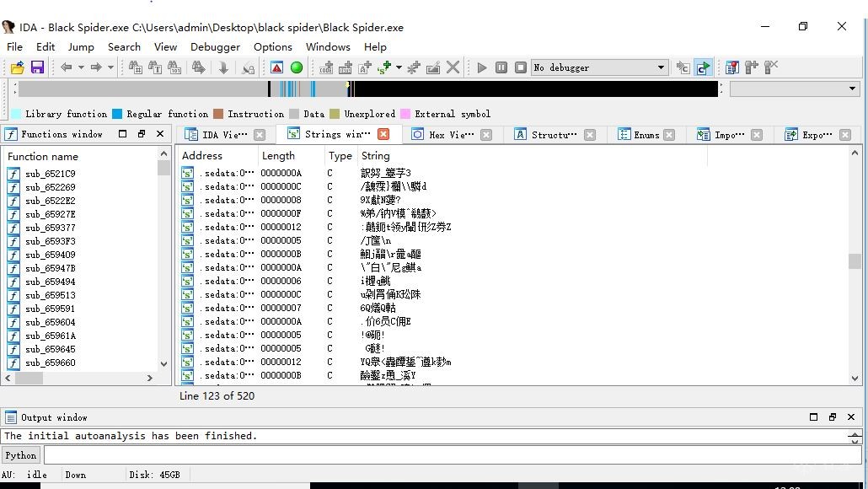Click the delete breakpoint X icon
This screenshot has width=868, height=489.
point(770,67)
